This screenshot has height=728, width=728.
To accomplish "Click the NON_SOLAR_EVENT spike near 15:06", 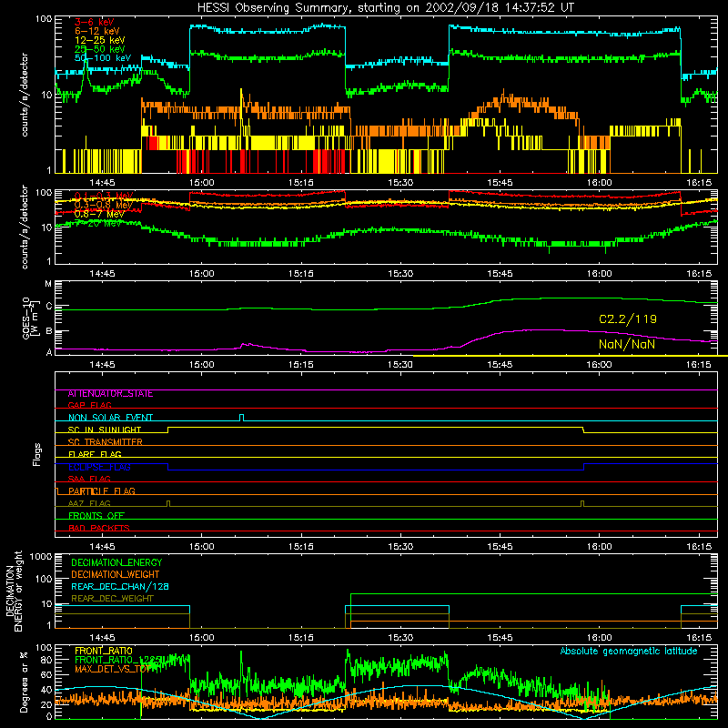I will pos(241,418).
